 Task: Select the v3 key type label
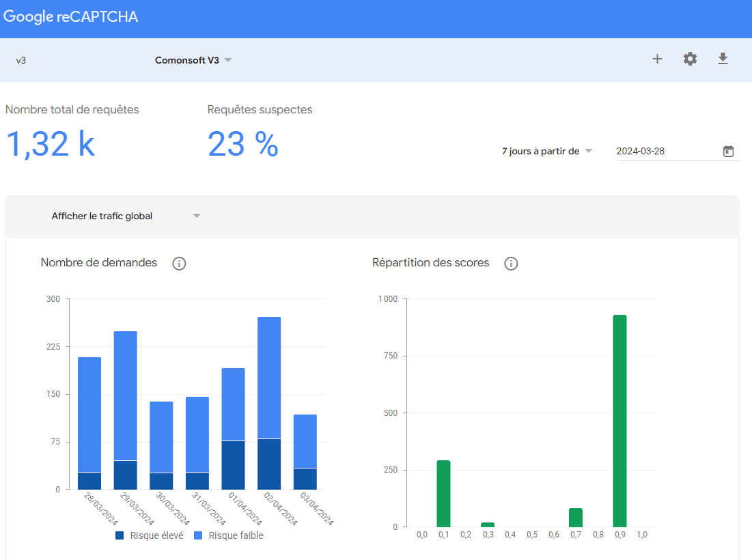click(20, 60)
